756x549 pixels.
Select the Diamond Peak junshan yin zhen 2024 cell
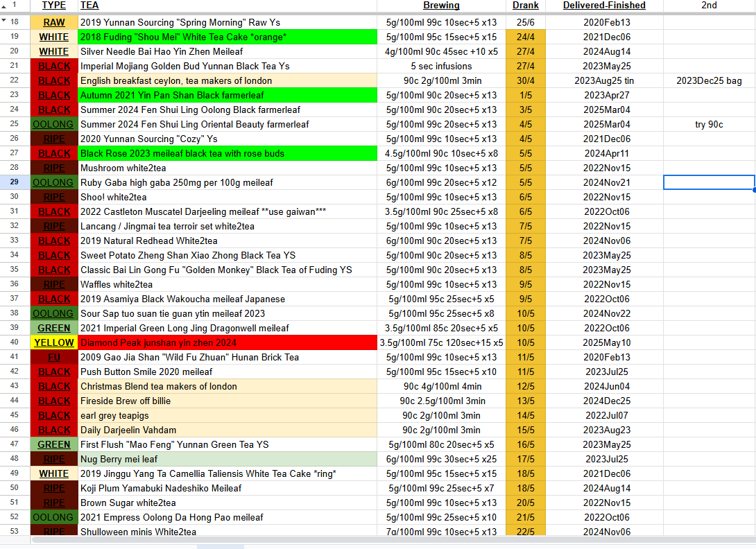[x=227, y=342]
